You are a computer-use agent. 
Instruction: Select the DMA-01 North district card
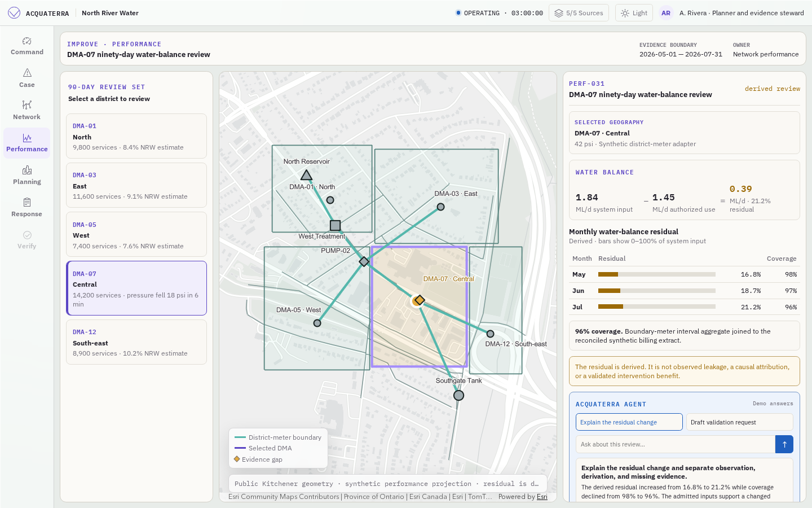(x=136, y=136)
